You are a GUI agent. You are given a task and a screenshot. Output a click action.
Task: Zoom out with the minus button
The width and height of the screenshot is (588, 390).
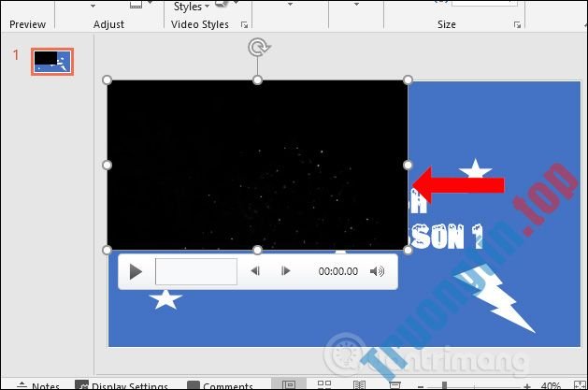pyautogui.click(x=421, y=386)
